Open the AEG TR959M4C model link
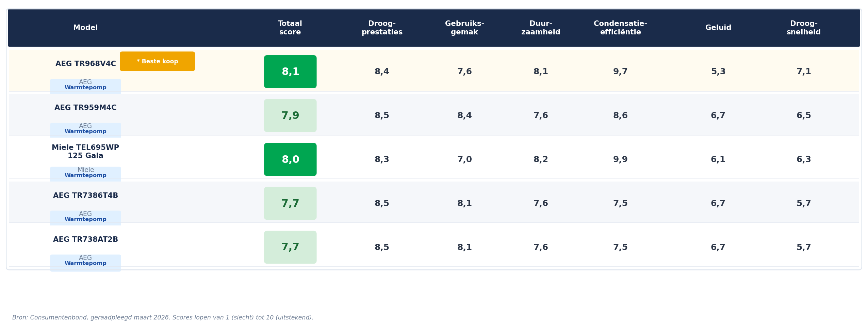Viewport: 868px width, 329px height. click(85, 108)
